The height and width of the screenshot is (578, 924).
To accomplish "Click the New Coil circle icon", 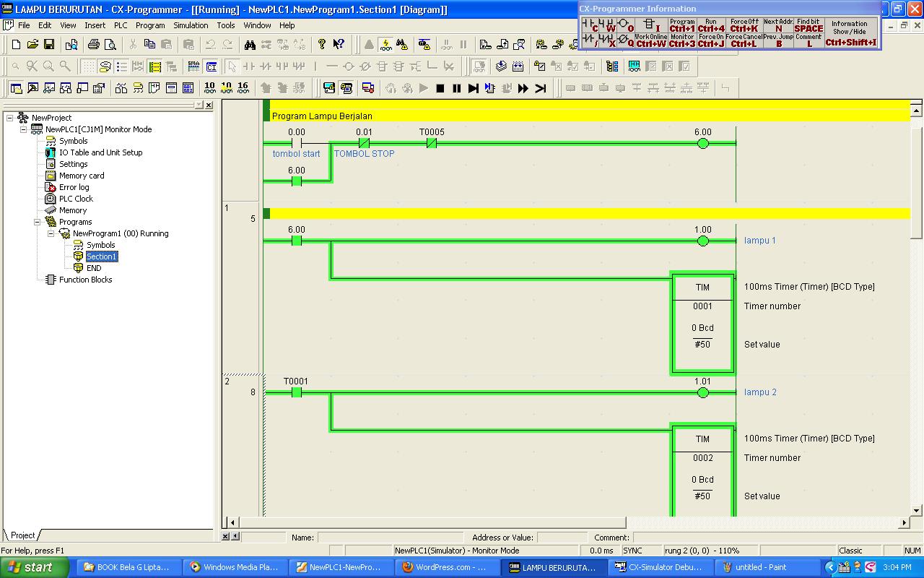I will coord(348,66).
